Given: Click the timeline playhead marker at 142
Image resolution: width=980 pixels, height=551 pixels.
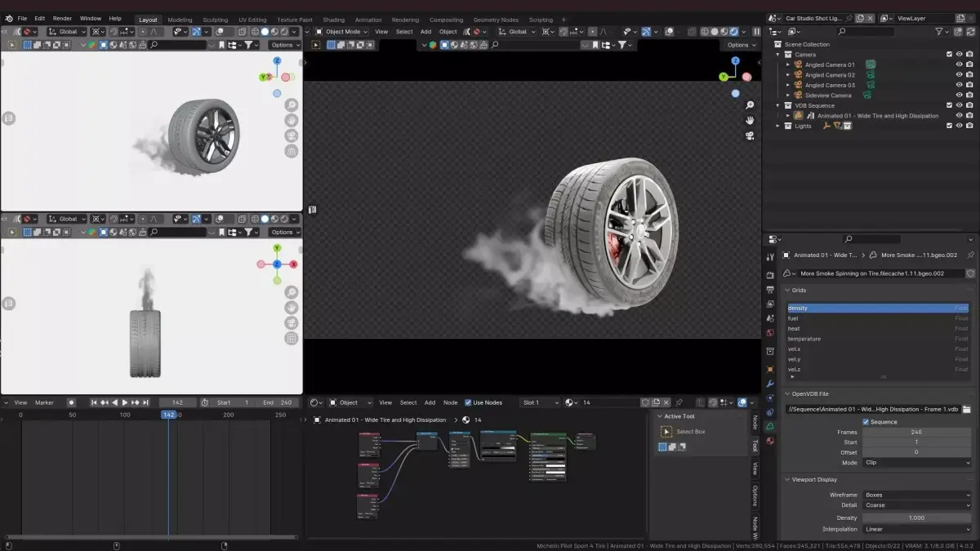Looking at the screenshot, I should (168, 415).
